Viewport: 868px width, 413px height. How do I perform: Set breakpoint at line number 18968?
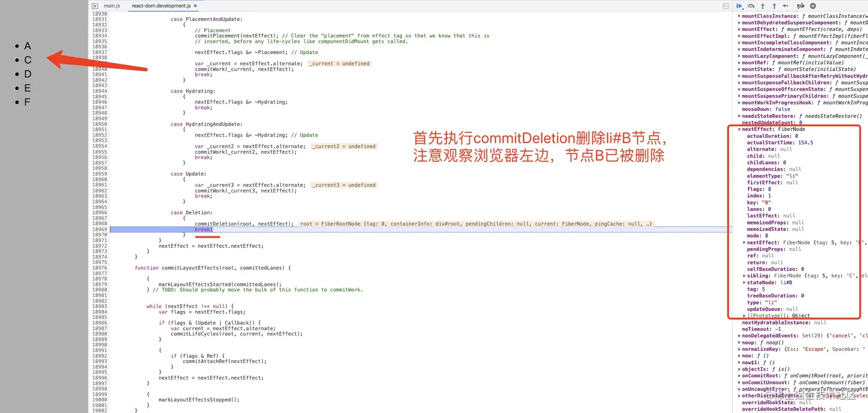99,223
